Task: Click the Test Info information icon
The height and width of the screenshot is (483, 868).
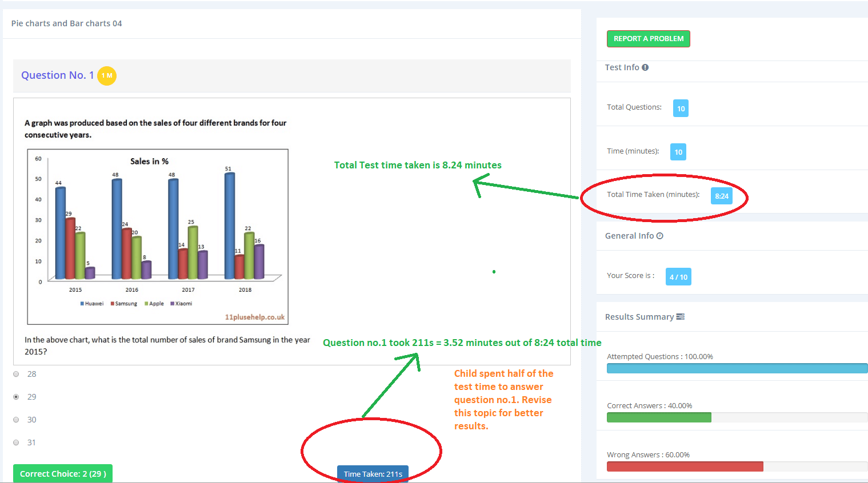Action: 645,67
